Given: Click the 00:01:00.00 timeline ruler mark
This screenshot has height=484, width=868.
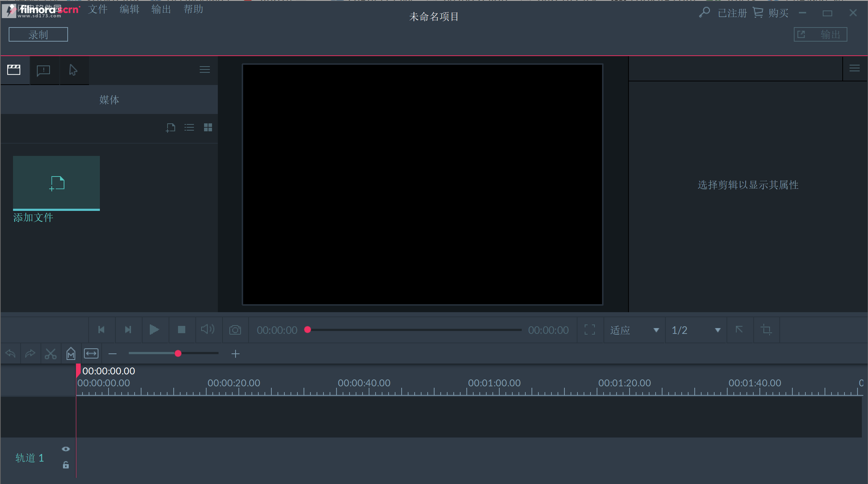Looking at the screenshot, I should click(x=494, y=383).
